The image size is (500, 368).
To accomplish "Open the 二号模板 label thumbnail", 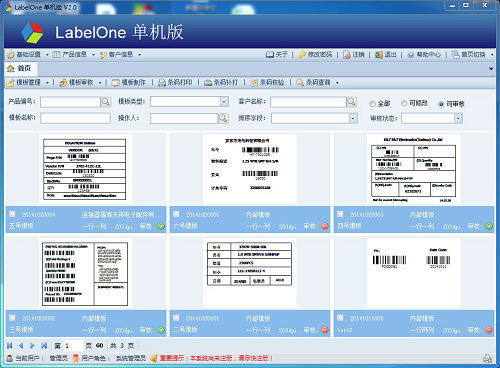I will (x=249, y=273).
